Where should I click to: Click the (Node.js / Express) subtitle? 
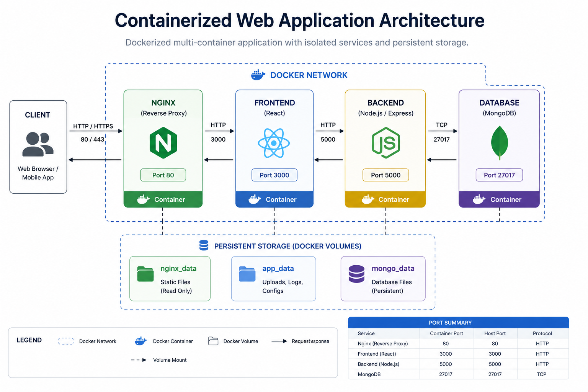tap(386, 113)
